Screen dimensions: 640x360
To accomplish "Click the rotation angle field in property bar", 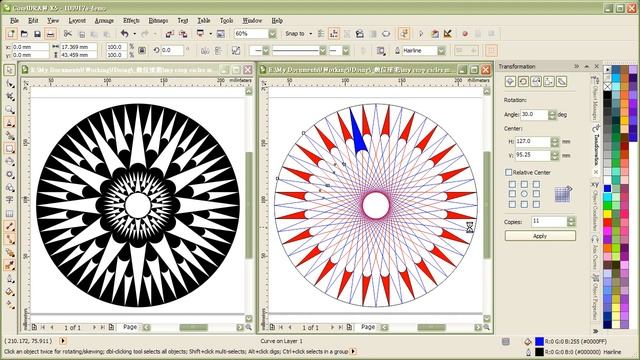I will [x=172, y=51].
